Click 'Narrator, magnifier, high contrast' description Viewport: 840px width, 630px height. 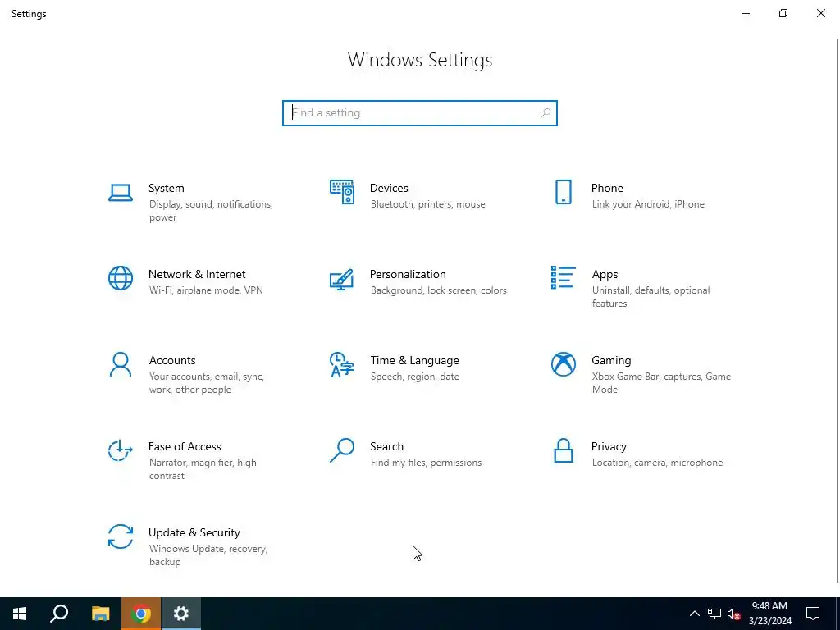[203, 469]
